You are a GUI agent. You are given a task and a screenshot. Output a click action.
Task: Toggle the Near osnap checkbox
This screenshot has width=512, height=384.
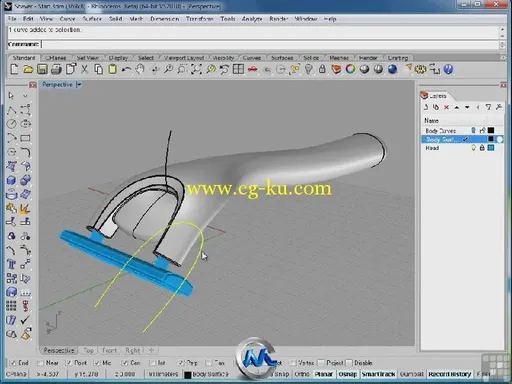(41, 363)
